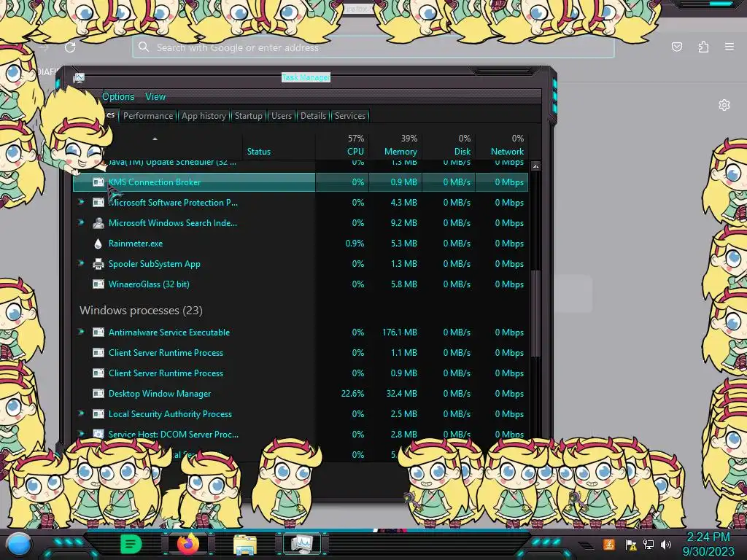Click the KMS Connection Broker process icon
747x560 pixels.
tap(98, 182)
